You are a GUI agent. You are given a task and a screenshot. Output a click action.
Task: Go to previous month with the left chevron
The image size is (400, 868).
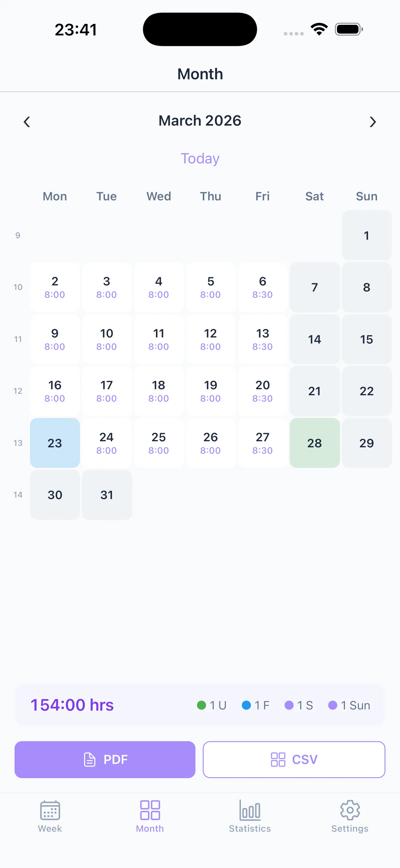pos(27,122)
